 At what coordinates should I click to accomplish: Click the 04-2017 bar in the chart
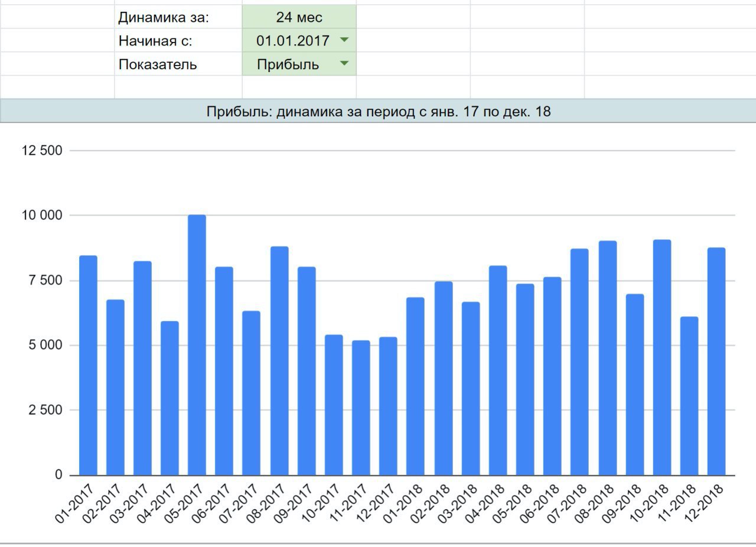pyautogui.click(x=170, y=398)
